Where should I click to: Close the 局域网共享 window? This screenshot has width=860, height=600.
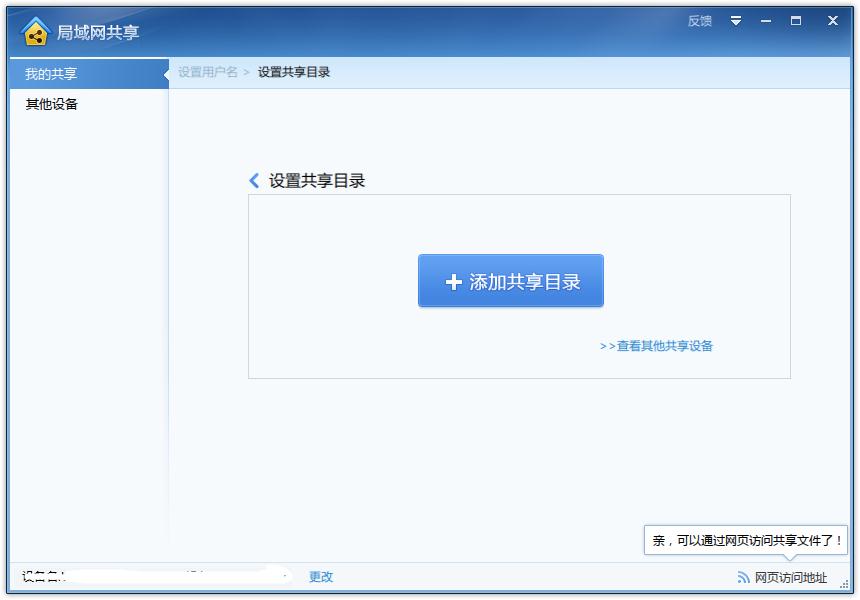tap(832, 21)
